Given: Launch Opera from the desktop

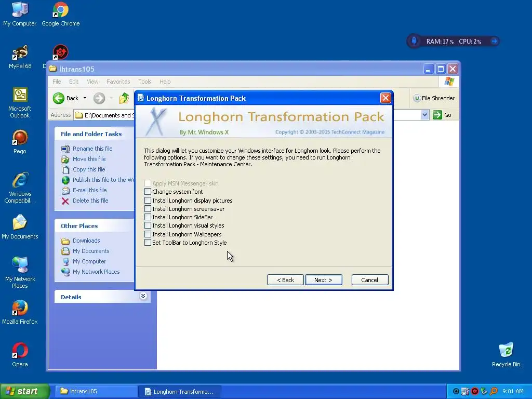Looking at the screenshot, I should [x=20, y=355].
